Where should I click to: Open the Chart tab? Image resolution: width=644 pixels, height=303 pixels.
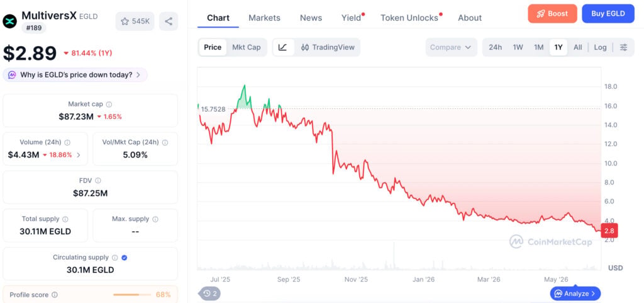click(x=218, y=18)
